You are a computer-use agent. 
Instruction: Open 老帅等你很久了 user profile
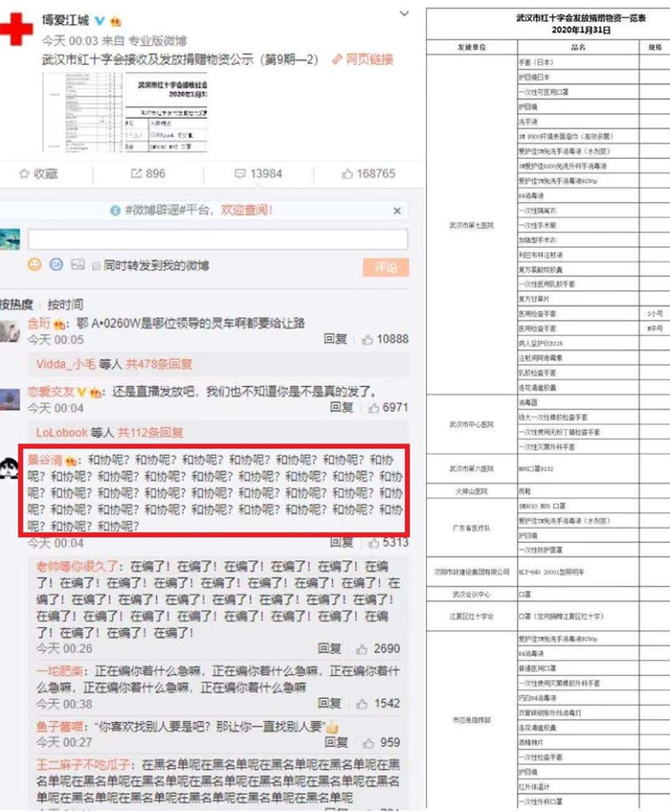(78, 566)
